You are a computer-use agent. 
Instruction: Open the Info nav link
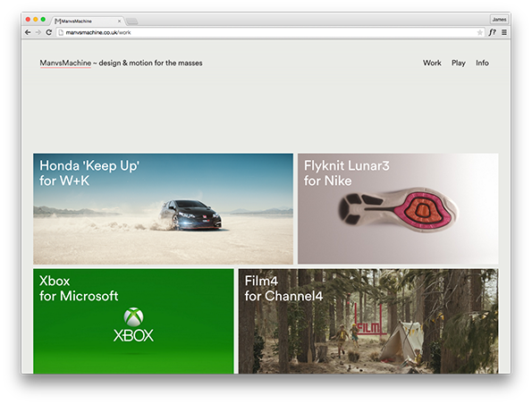click(482, 63)
